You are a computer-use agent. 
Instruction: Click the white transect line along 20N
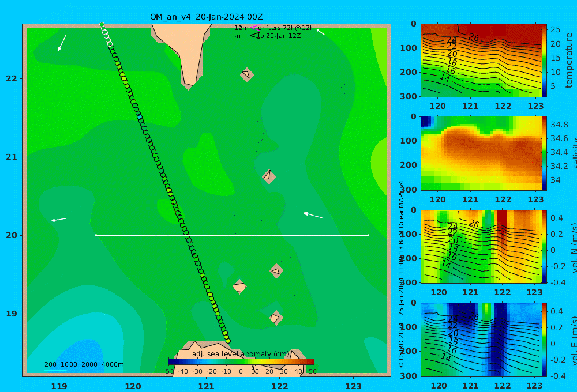[232, 235]
